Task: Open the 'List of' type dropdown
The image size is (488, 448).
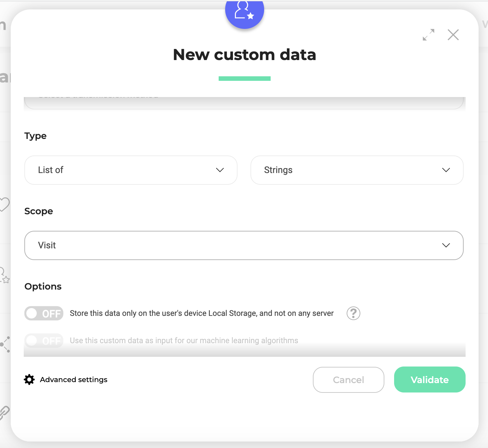Action: 131,170
